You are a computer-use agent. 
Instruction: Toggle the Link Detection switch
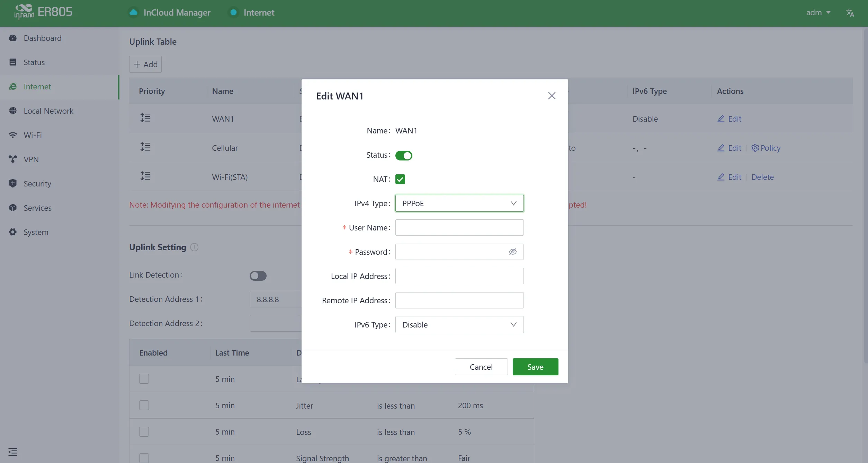coord(258,276)
